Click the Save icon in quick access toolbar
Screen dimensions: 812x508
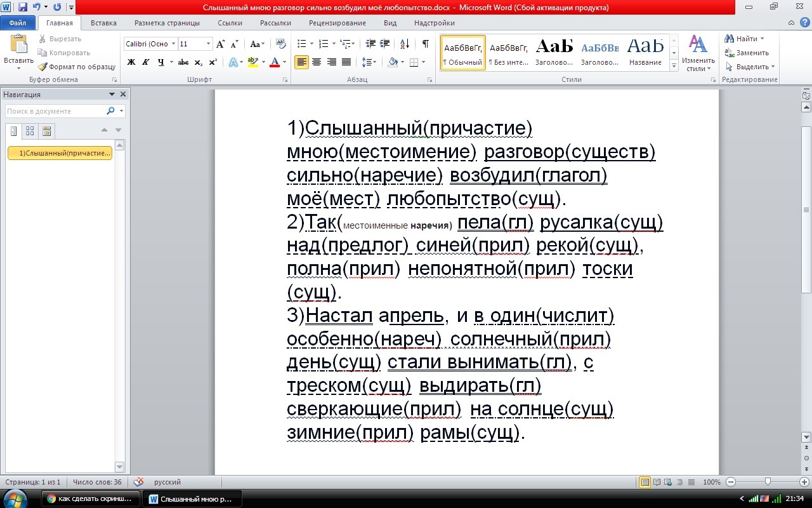pyautogui.click(x=23, y=8)
